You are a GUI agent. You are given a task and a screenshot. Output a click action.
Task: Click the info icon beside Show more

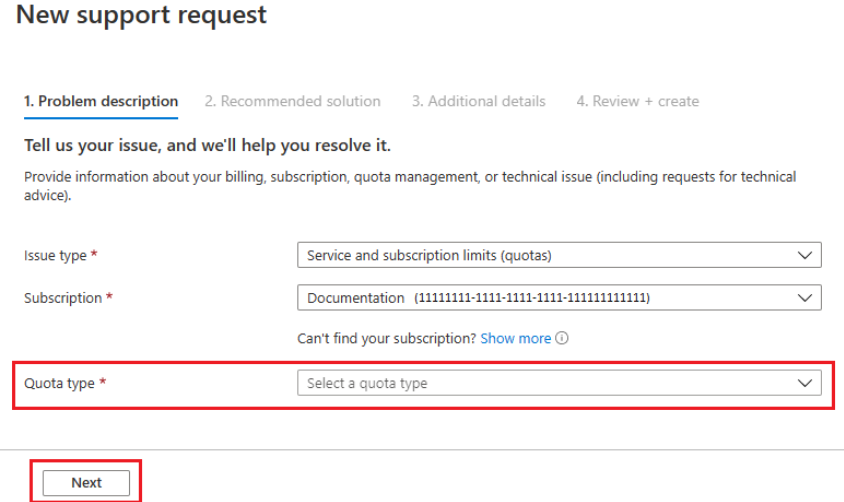pyautogui.click(x=561, y=338)
